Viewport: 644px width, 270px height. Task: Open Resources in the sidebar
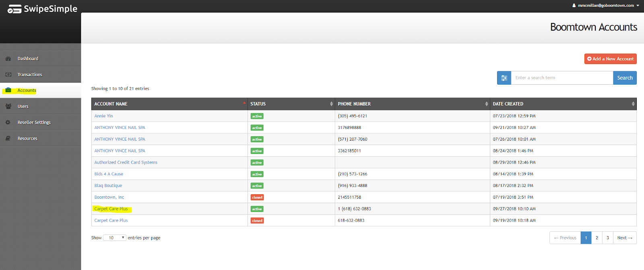pyautogui.click(x=40, y=138)
